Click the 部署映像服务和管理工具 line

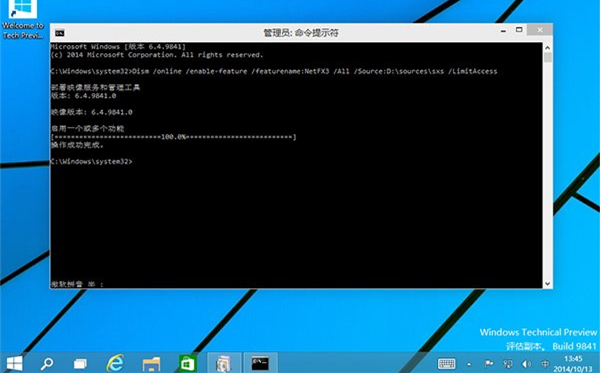pos(95,87)
